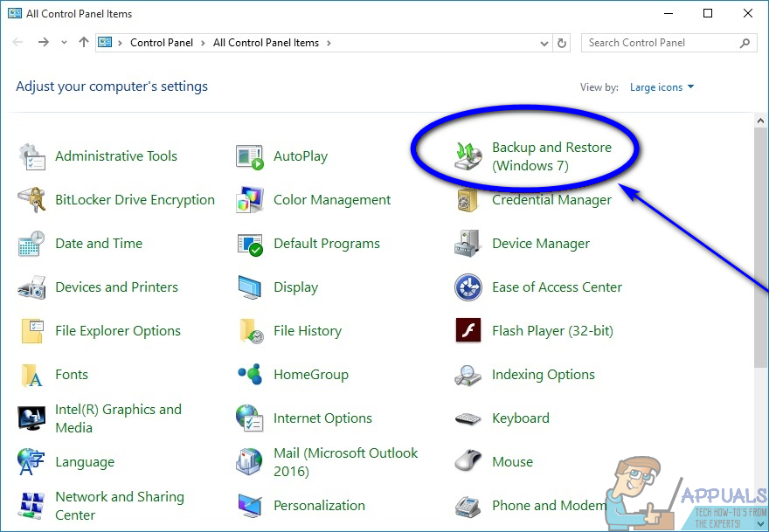769x532 pixels.
Task: Click the vertical scrollbar thumb
Action: tap(760, 247)
